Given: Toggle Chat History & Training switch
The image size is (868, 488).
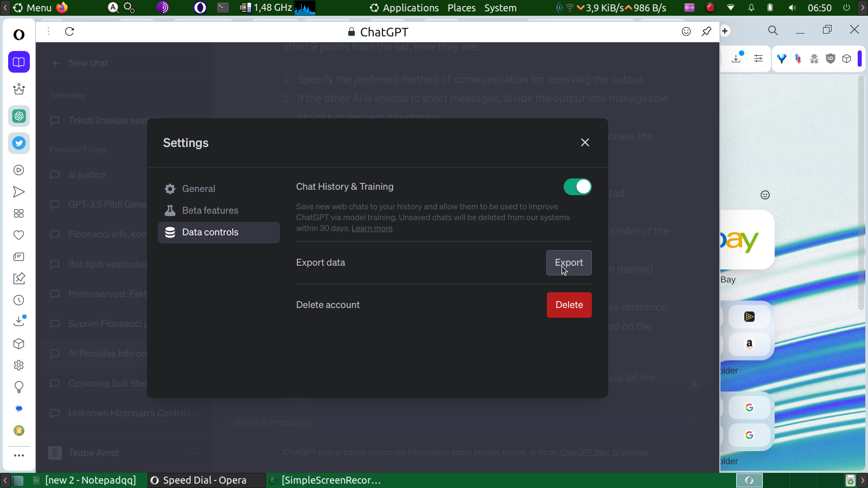Looking at the screenshot, I should pyautogui.click(x=578, y=187).
